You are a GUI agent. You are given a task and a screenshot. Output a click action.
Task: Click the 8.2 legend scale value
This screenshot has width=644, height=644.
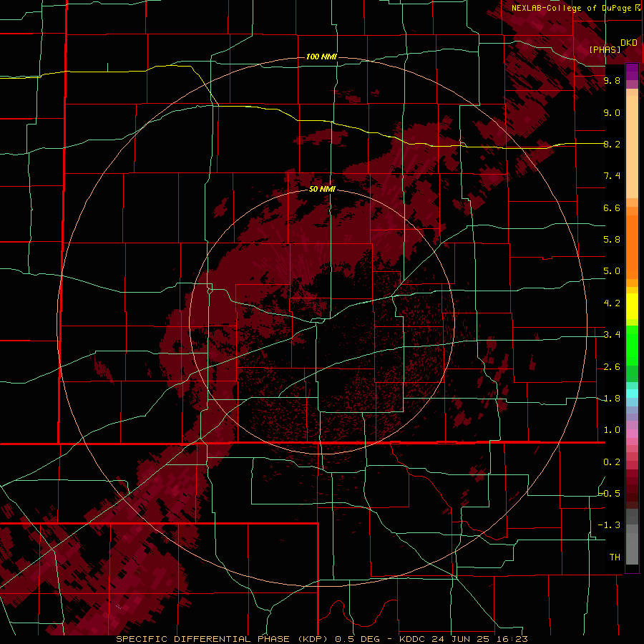click(612, 144)
